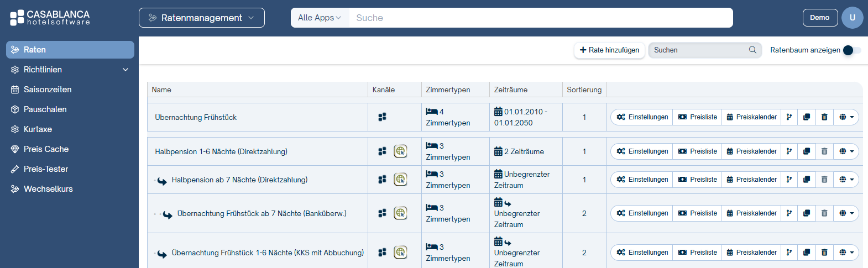
Task: Open globe dropdown for Übernachtung Frühstück rate
Action: tap(846, 117)
